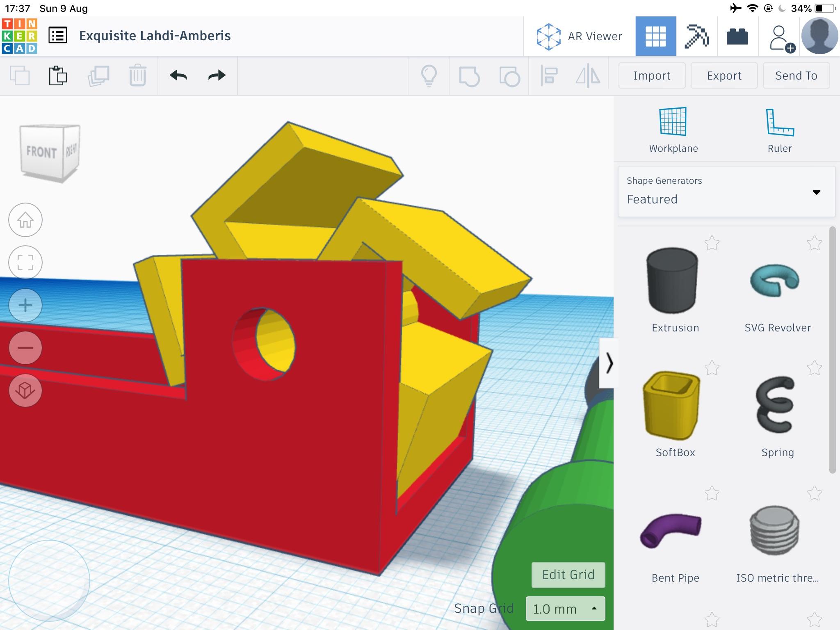Switch to the Bricks view

737,36
